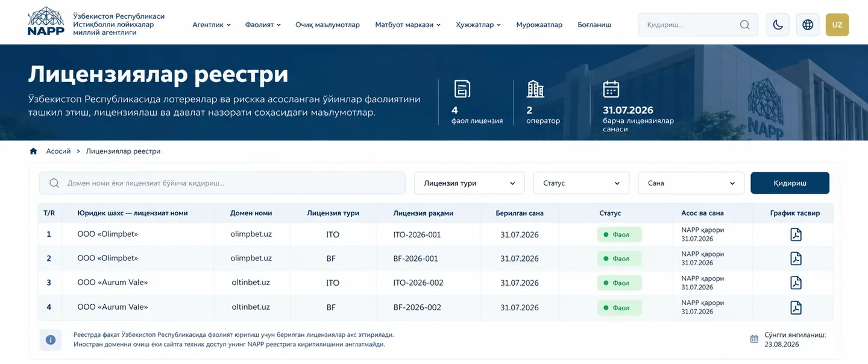Image resolution: width=868 pixels, height=364 pixels.
Task: Click the График тасвир column header
Action: [795, 213]
